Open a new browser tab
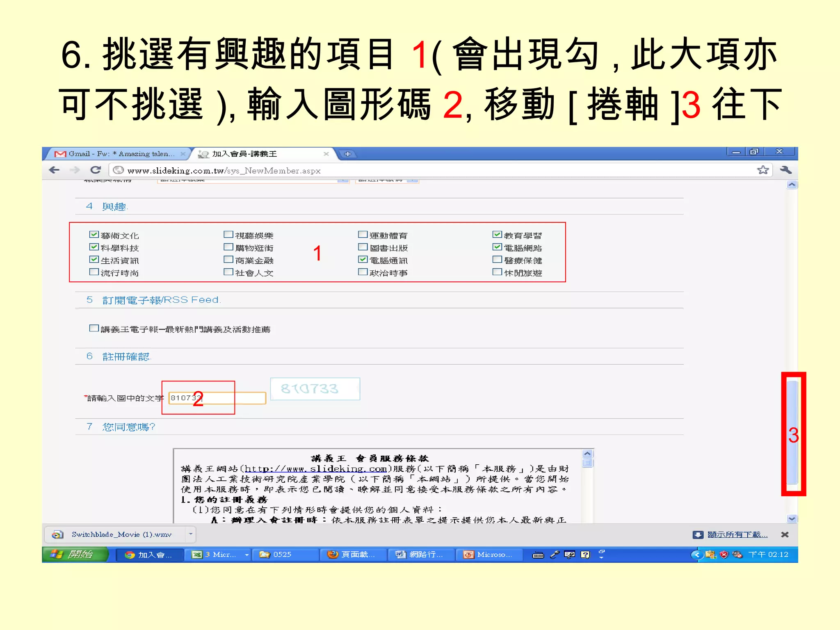840x630 pixels. click(347, 154)
